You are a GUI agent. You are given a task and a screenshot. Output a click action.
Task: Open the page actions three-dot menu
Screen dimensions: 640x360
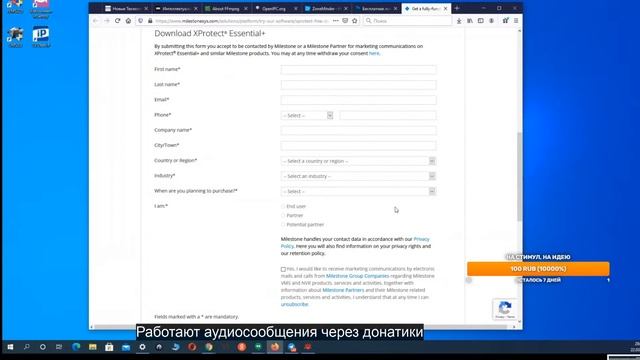pyautogui.click(x=336, y=20)
